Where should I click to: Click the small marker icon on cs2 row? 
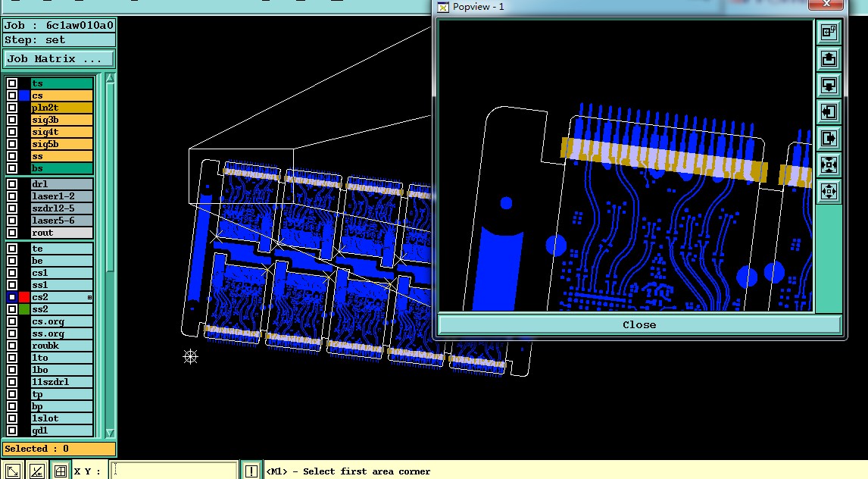(x=89, y=297)
